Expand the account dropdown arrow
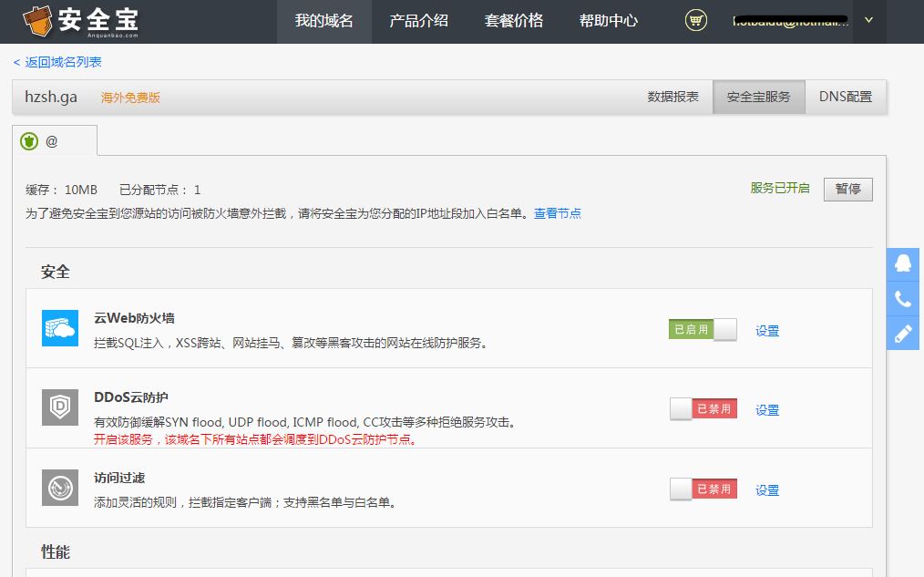The width and height of the screenshot is (924, 577). (868, 20)
